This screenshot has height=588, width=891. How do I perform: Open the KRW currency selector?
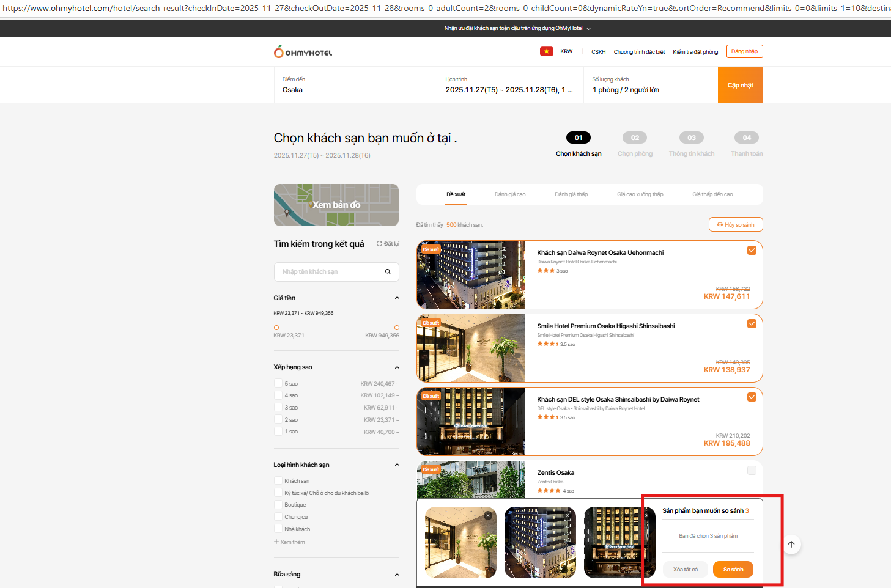click(566, 51)
